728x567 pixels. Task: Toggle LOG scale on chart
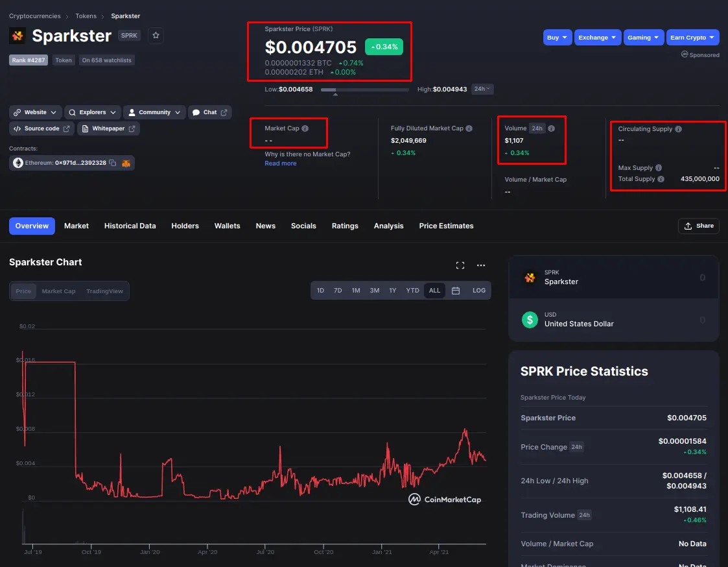478,291
